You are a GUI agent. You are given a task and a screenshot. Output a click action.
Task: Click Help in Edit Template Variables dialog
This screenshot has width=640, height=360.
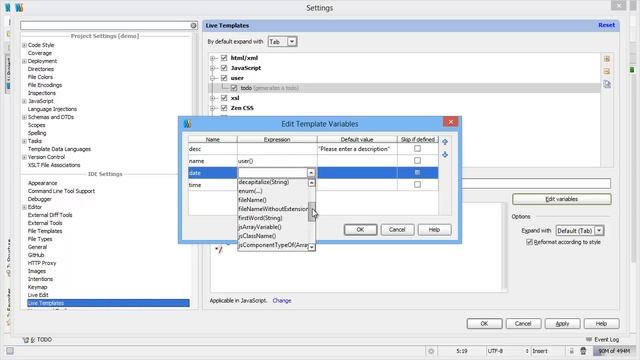point(434,230)
